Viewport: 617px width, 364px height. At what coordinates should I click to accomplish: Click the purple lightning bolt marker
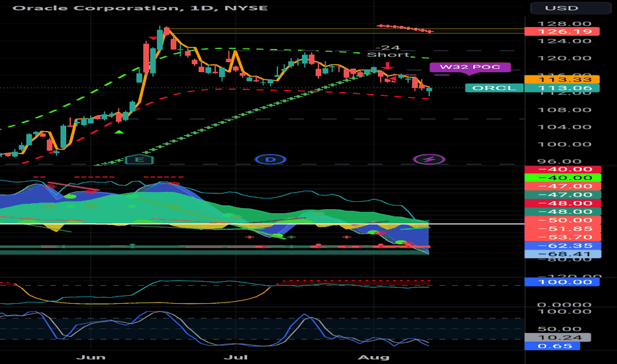(x=429, y=159)
